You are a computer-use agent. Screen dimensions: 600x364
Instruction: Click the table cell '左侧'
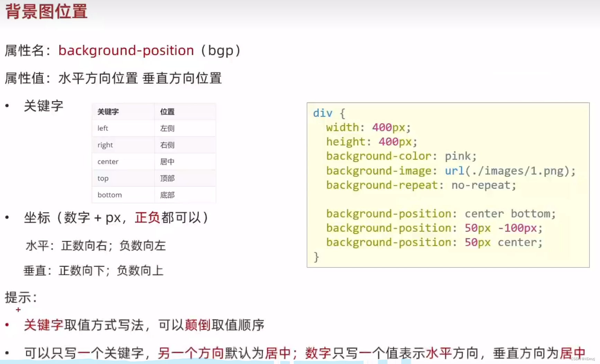click(185, 128)
